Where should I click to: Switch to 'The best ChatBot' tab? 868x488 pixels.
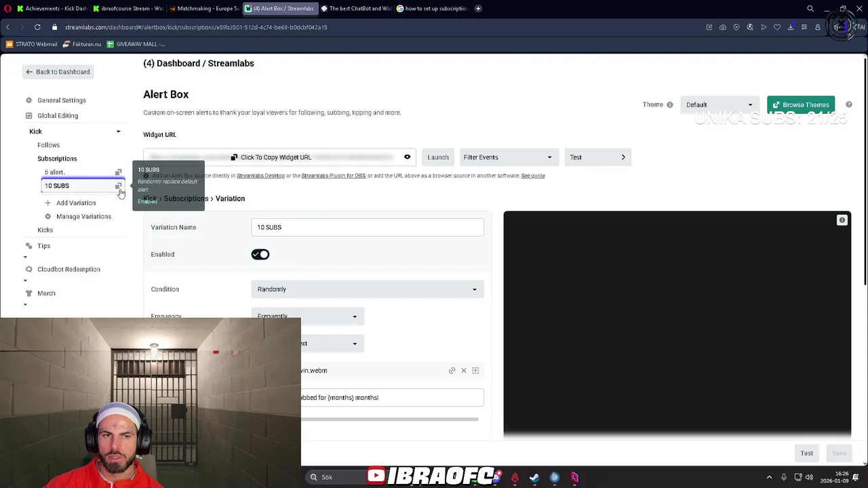[356, 9]
